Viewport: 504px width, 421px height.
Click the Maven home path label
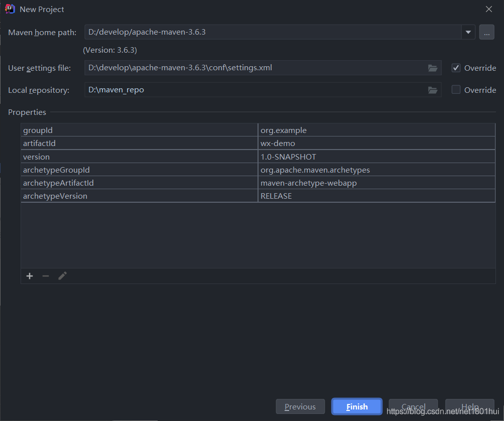(x=42, y=33)
